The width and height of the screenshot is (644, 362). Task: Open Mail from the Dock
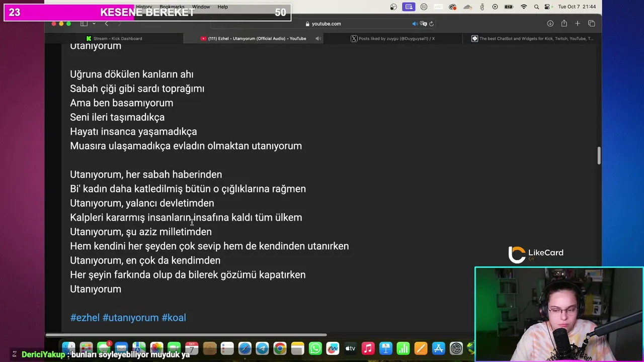coord(121,348)
